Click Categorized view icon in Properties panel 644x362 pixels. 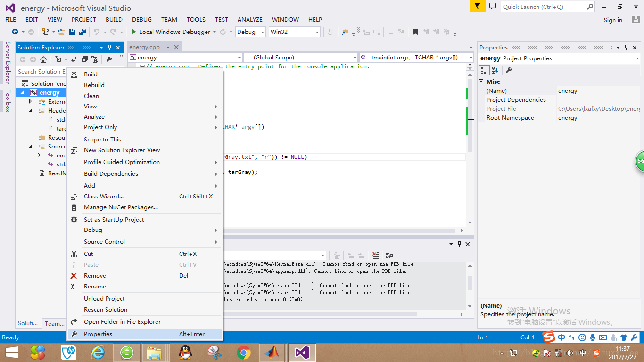[484, 70]
